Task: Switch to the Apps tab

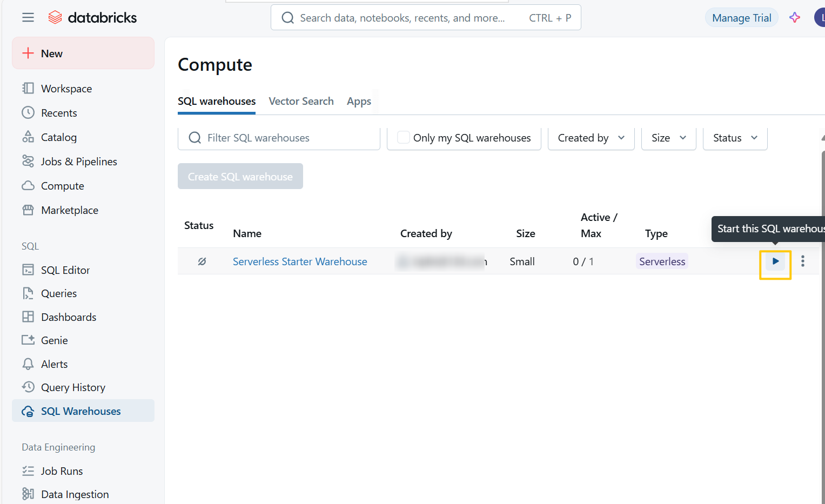Action: point(359,102)
